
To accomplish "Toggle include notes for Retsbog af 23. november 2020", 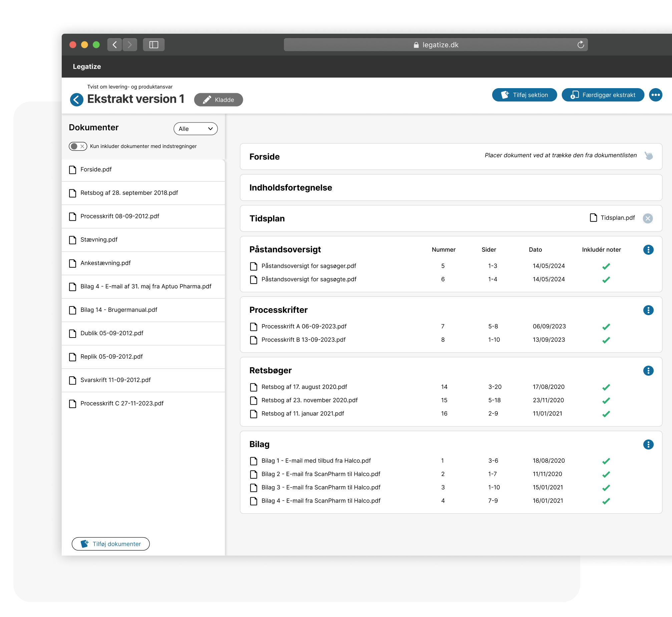I will (606, 400).
